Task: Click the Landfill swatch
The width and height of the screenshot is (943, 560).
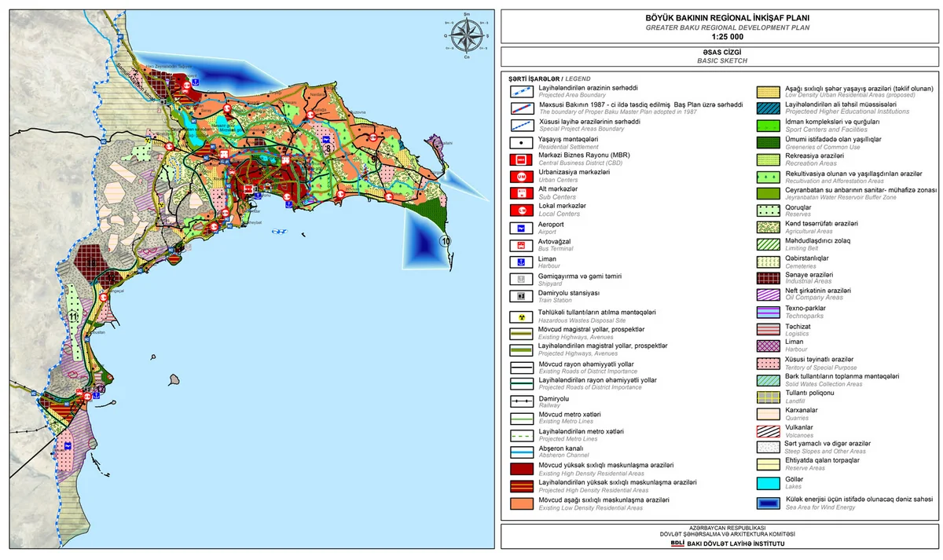Action: (768, 397)
